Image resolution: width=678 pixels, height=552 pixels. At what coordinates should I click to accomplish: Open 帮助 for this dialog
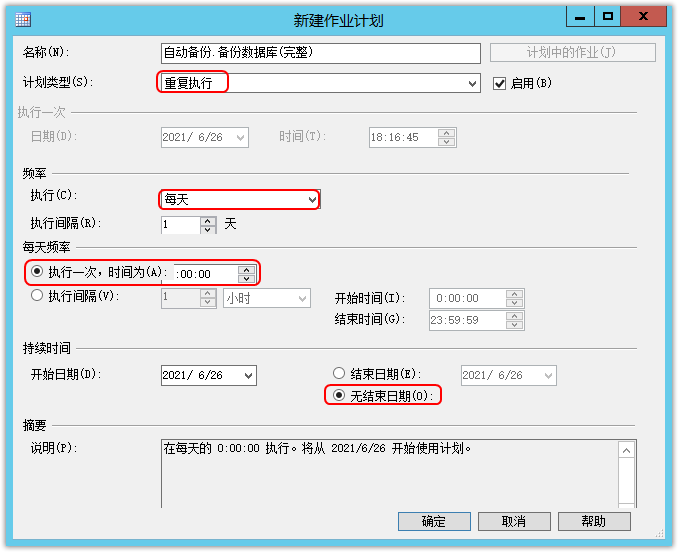(594, 521)
